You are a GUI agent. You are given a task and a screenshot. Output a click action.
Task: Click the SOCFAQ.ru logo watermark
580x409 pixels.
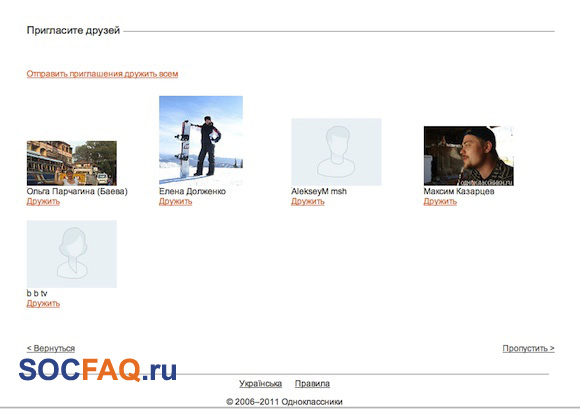pyautogui.click(x=98, y=369)
